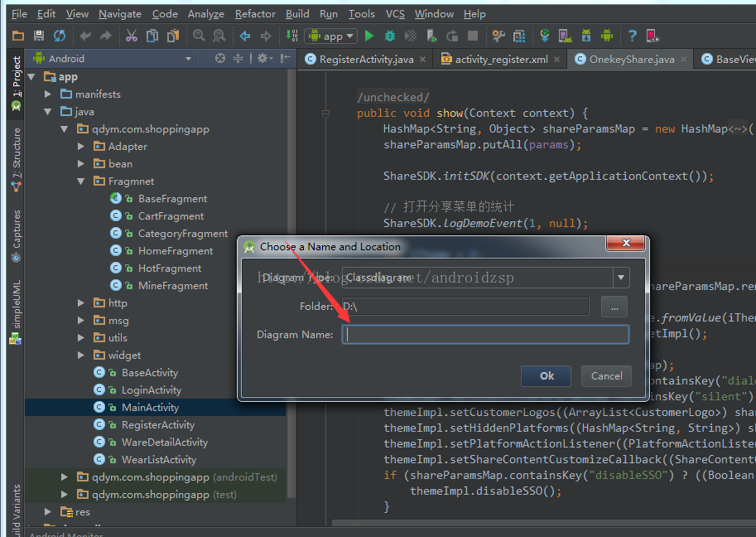Click Ok in the dialog
This screenshot has width=756, height=537.
coord(547,376)
